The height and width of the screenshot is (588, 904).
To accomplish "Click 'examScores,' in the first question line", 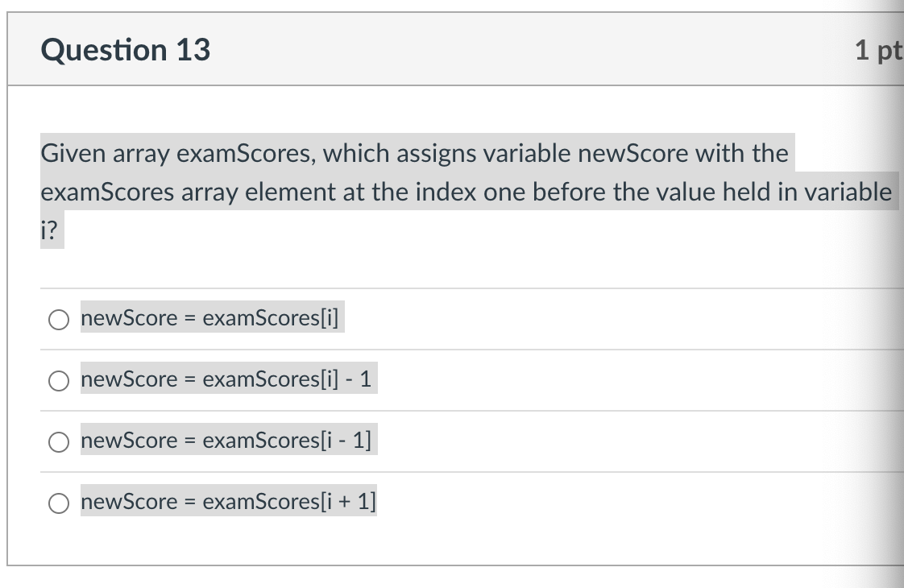I will coord(247,153).
